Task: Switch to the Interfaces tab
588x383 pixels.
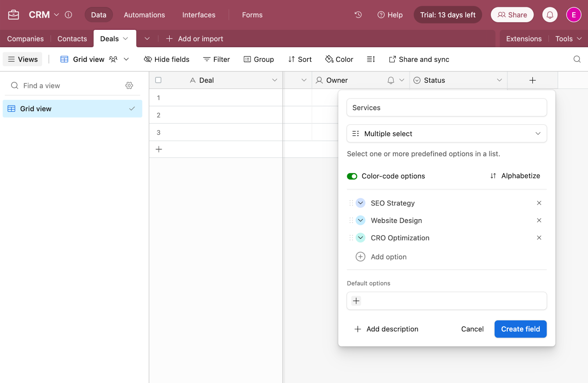Action: [199, 15]
